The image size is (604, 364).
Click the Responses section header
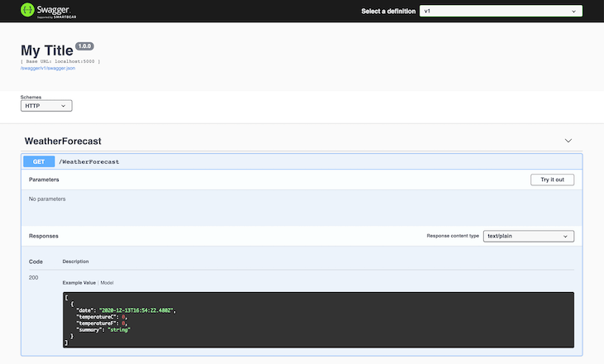pos(44,236)
